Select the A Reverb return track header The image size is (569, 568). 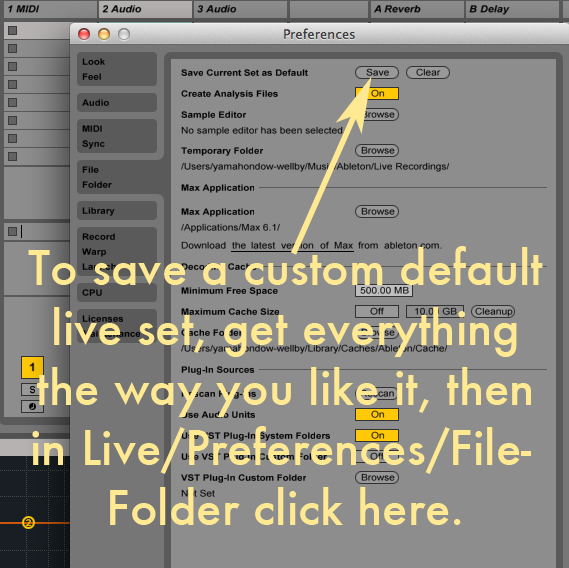click(x=417, y=9)
